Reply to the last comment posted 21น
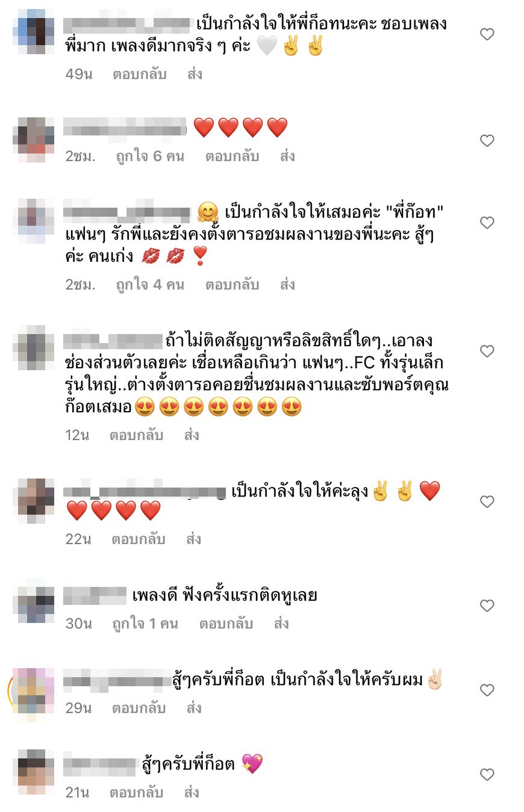Viewport: 524px width, 812px height. click(136, 793)
